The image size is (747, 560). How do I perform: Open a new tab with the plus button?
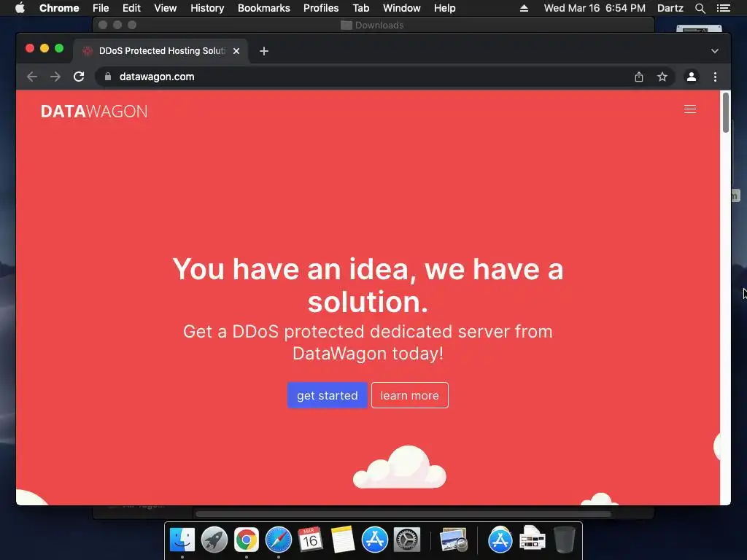(x=264, y=51)
